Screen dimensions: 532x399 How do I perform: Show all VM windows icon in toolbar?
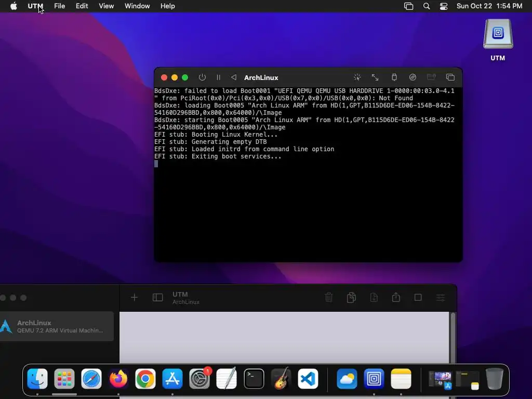coord(450,77)
